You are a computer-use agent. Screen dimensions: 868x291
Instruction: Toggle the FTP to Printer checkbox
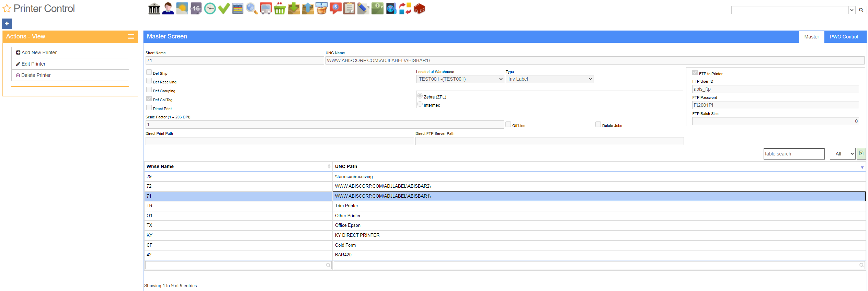[x=695, y=72]
